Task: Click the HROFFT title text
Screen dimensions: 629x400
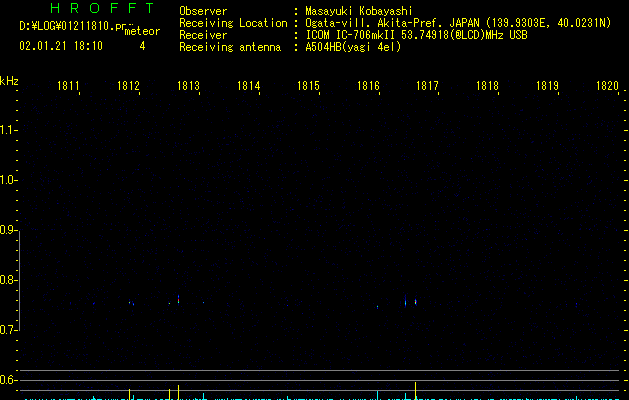Action: 103,8
